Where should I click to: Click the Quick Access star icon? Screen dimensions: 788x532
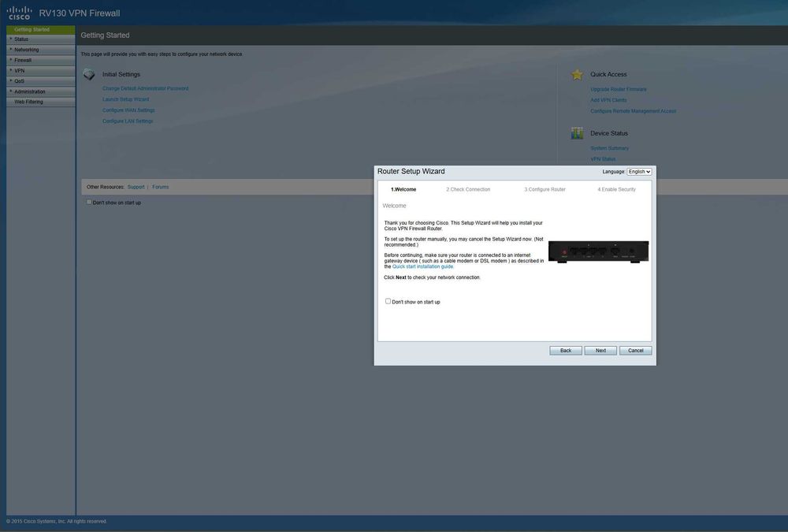pyautogui.click(x=577, y=74)
